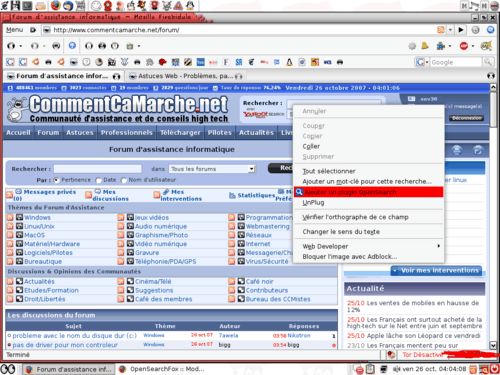Click the RSS icon beside Café noir

232,281
